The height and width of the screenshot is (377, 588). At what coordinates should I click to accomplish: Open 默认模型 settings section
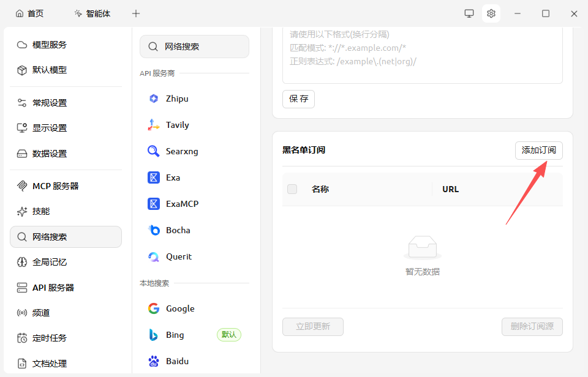(66, 70)
